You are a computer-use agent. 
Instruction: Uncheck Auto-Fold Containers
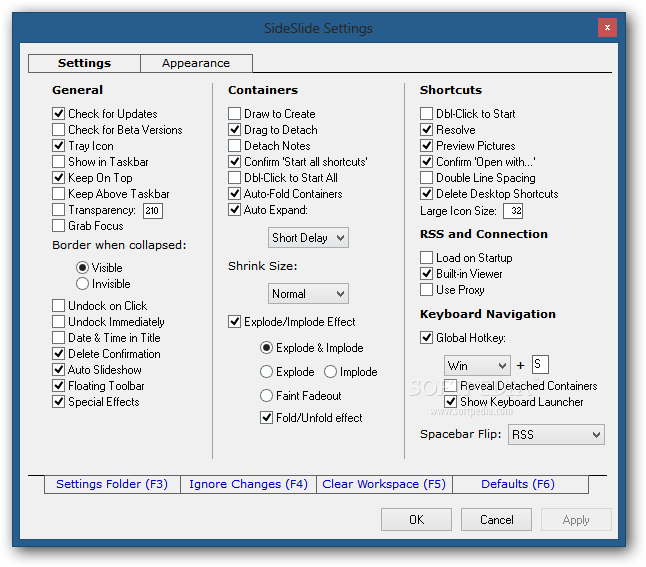click(234, 194)
